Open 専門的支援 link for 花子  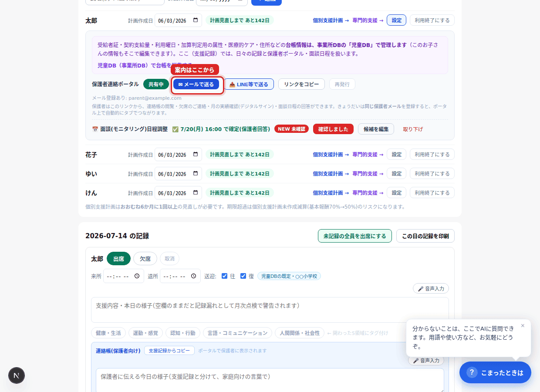coord(368,154)
